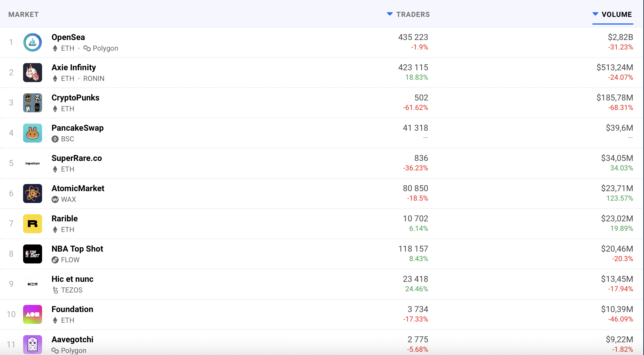Screen dimensions: 644x355
Task: Click the Market column header
Action: [23, 15]
